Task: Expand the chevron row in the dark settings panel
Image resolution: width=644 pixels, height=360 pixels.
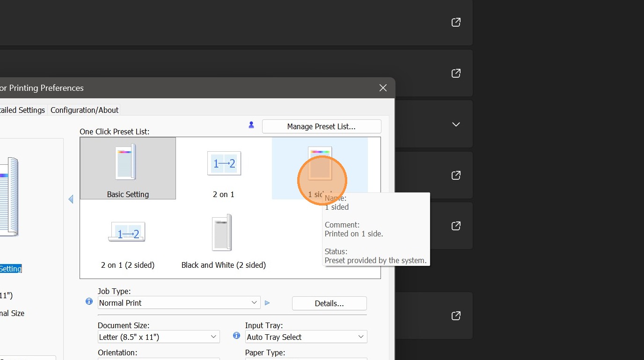Action: tap(456, 125)
